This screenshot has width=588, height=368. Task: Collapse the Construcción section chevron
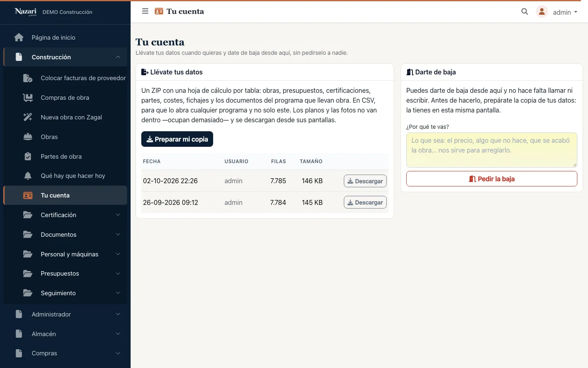coord(118,57)
